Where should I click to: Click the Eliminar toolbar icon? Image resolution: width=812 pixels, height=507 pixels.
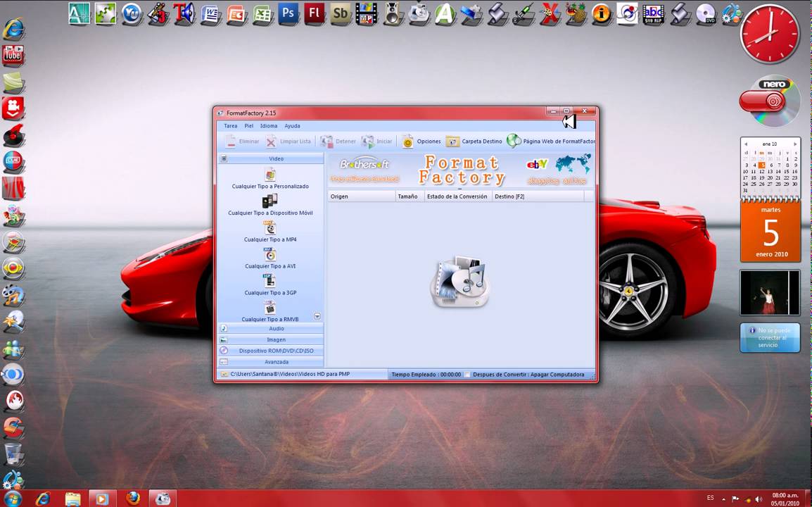point(231,141)
